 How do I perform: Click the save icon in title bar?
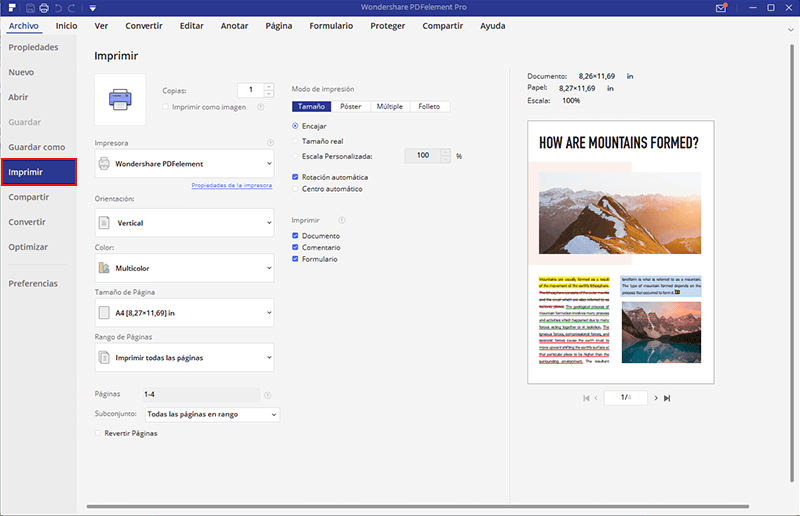[x=30, y=8]
